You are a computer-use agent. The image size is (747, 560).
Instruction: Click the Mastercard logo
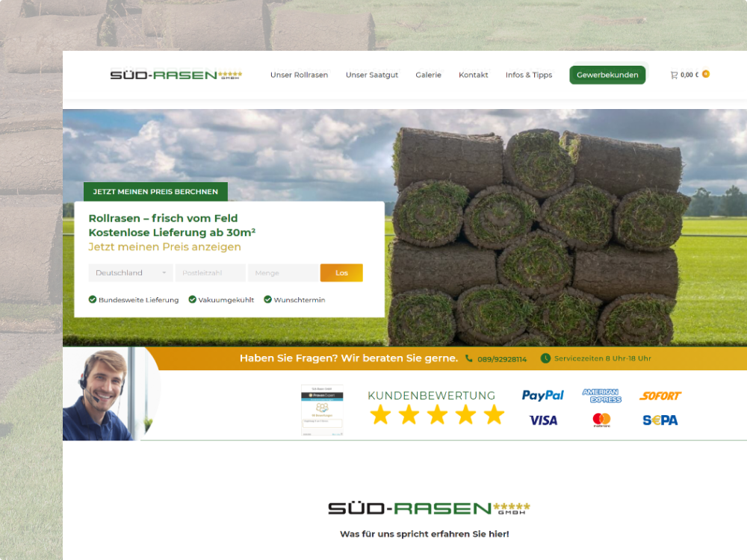601,420
